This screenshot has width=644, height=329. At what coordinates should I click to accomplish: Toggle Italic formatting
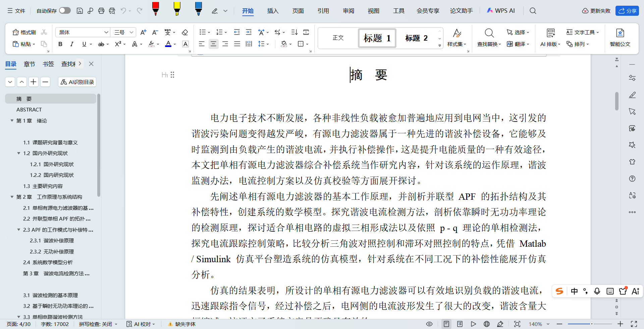click(72, 44)
